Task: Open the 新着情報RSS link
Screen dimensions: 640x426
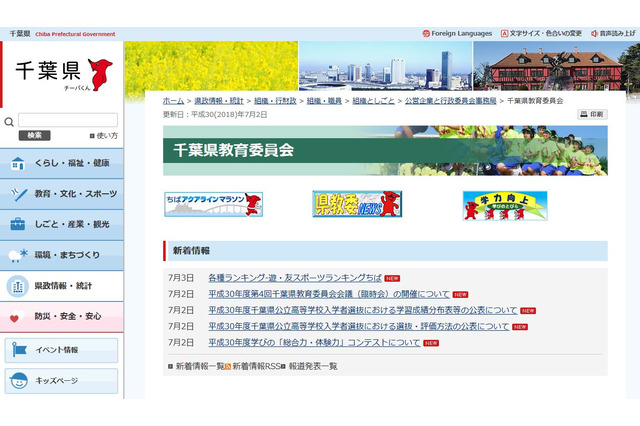Action: [x=256, y=366]
